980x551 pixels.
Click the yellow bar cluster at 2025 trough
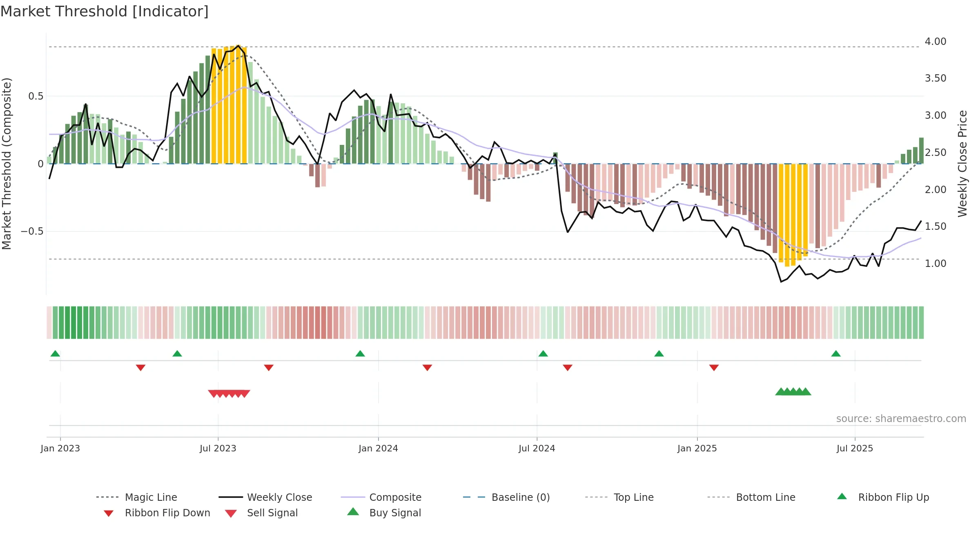(x=793, y=215)
